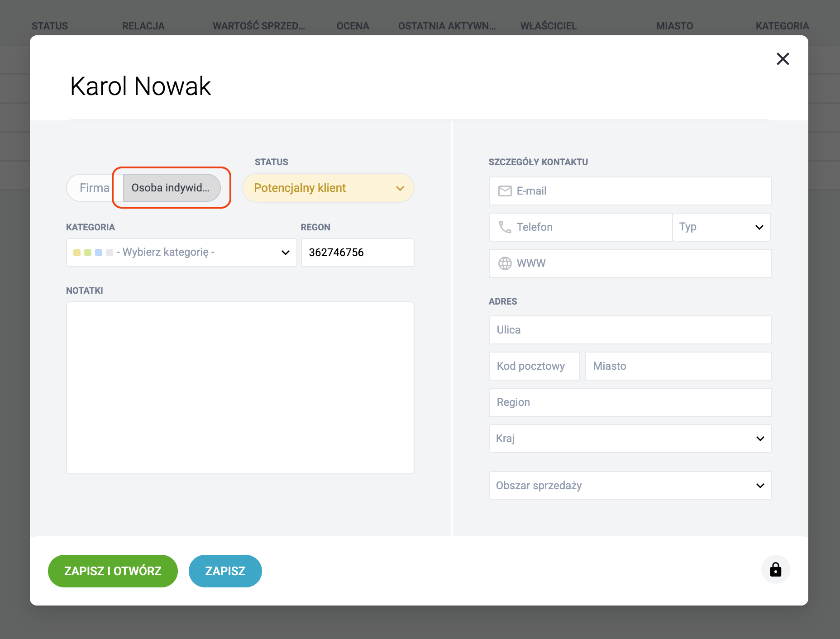840x639 pixels.
Task: Focus the Region input field
Action: [x=630, y=402]
